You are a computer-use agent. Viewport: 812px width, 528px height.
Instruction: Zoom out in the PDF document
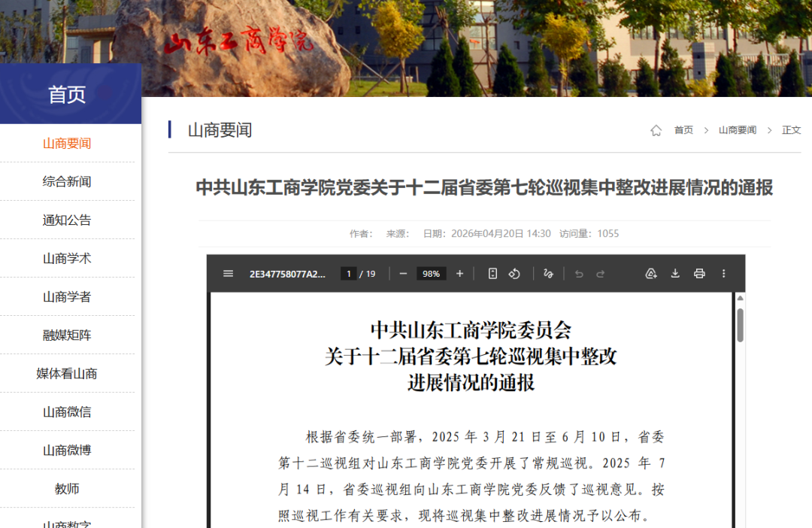click(403, 273)
